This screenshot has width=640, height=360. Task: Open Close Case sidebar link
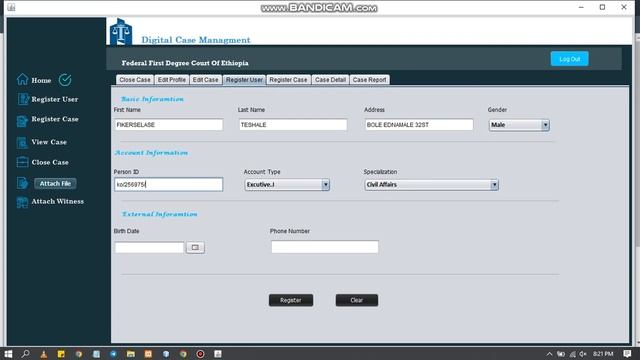[x=50, y=162]
